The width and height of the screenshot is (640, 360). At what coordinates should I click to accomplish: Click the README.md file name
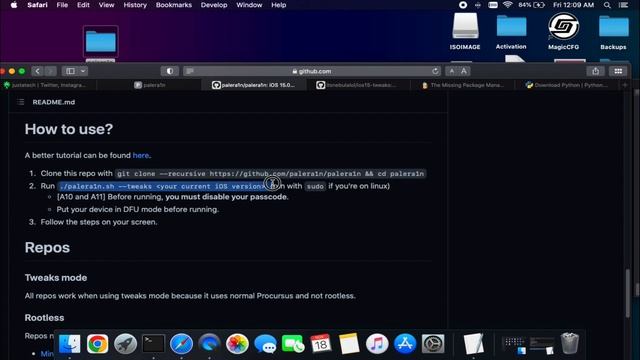coord(53,102)
